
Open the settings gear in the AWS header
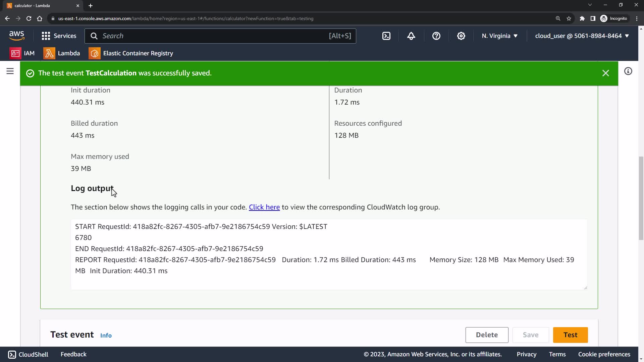pyautogui.click(x=461, y=36)
